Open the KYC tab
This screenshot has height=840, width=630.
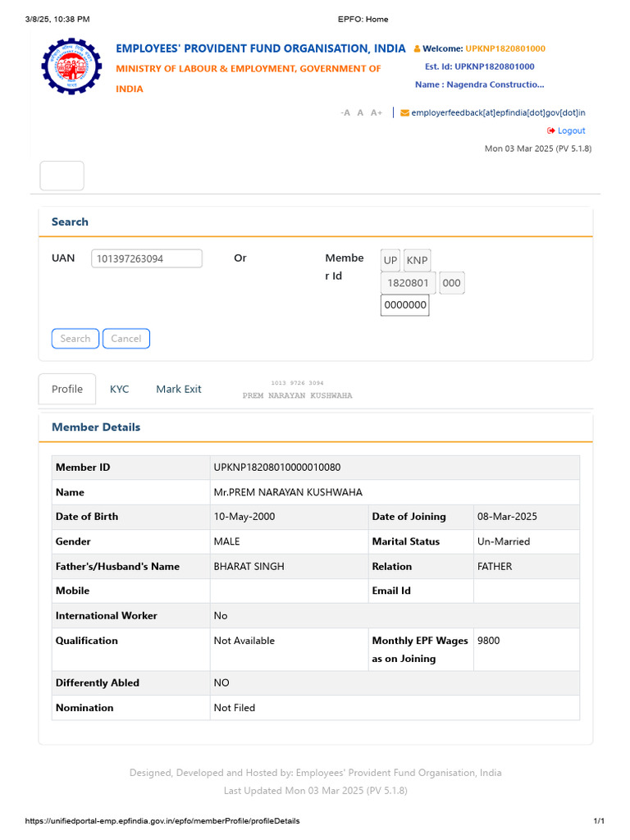coord(120,389)
